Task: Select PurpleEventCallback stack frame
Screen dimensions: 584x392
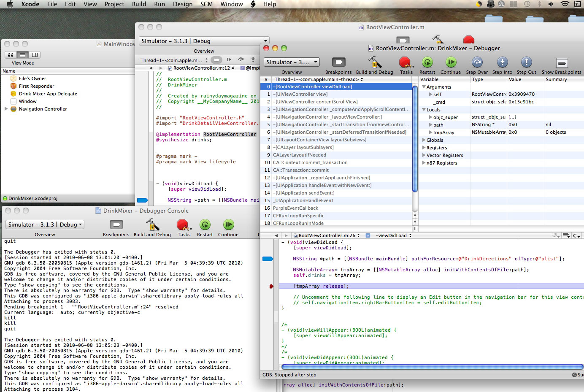Action: point(336,208)
